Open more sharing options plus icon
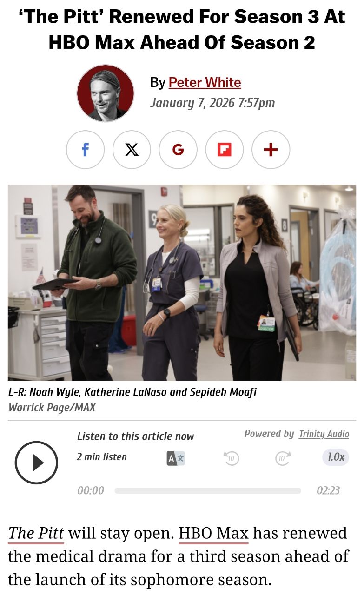The width and height of the screenshot is (364, 595). 271,150
